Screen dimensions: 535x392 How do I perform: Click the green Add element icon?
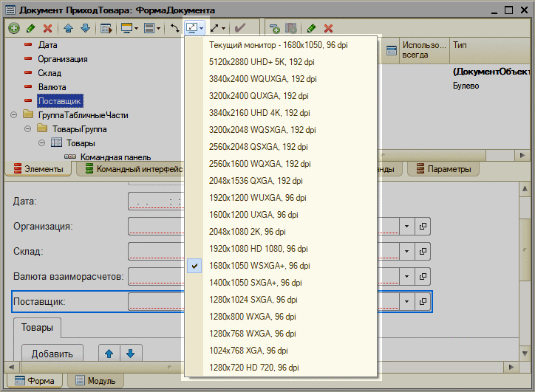(14, 28)
